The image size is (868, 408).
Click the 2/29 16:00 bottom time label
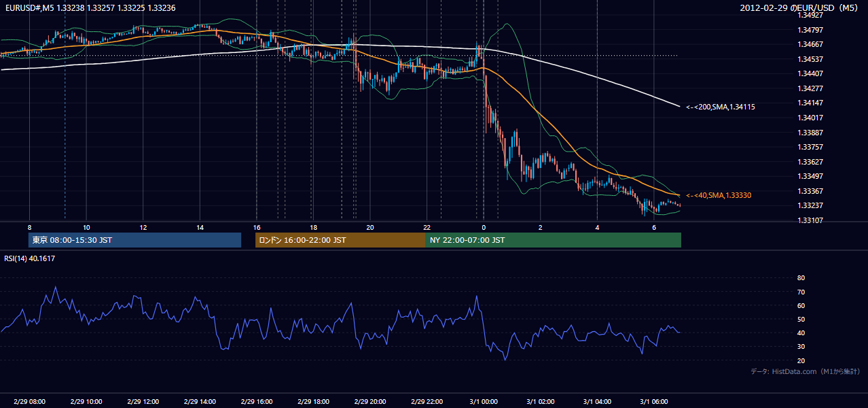257,402
